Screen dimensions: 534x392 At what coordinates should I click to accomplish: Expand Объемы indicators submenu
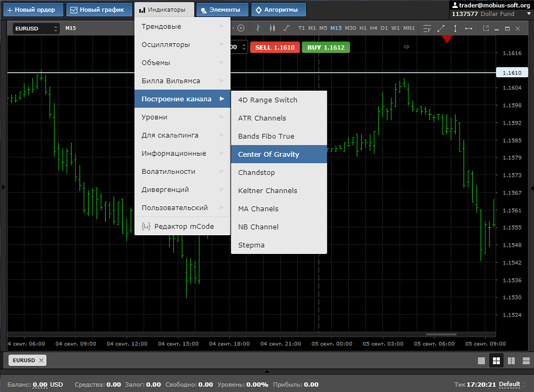[182, 62]
